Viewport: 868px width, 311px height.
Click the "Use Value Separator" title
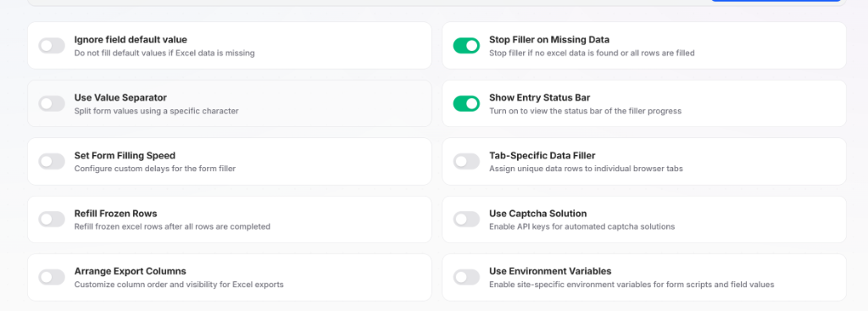click(120, 97)
